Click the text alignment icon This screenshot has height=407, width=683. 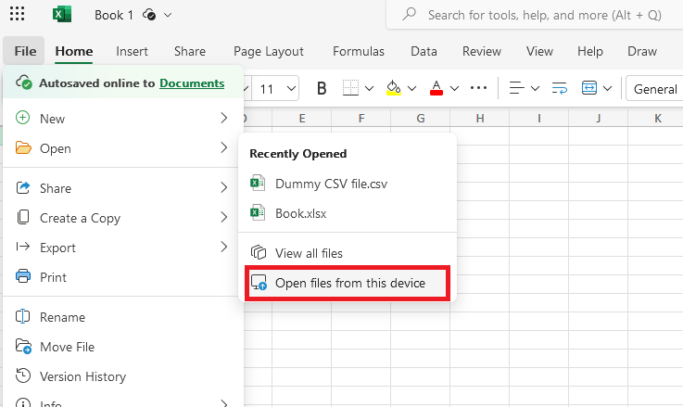click(517, 88)
